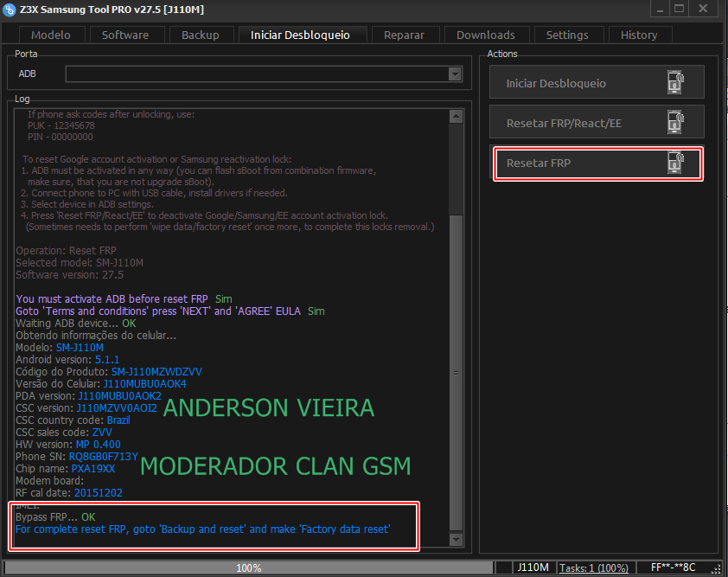This screenshot has height=577, width=728.
Task: Click the 'PUK - 12345678' log line
Action: coord(61,125)
